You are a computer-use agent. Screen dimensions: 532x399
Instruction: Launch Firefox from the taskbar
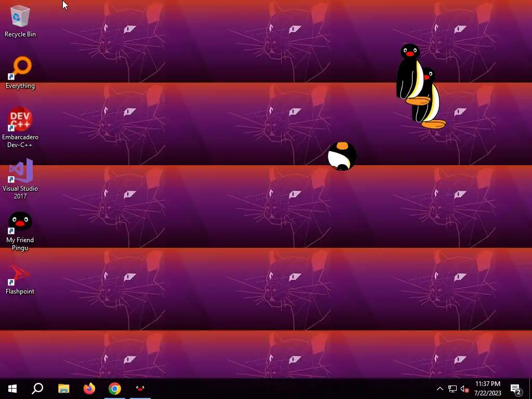[89, 389]
